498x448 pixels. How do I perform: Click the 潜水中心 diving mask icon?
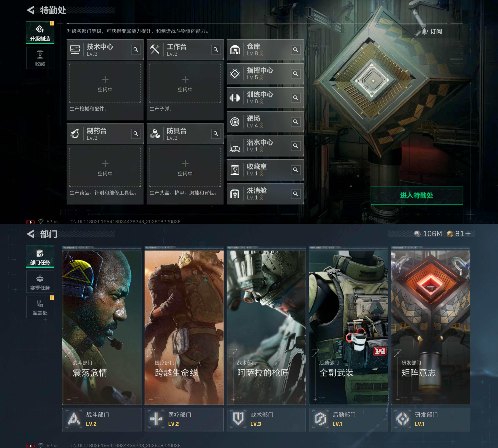coord(235,148)
